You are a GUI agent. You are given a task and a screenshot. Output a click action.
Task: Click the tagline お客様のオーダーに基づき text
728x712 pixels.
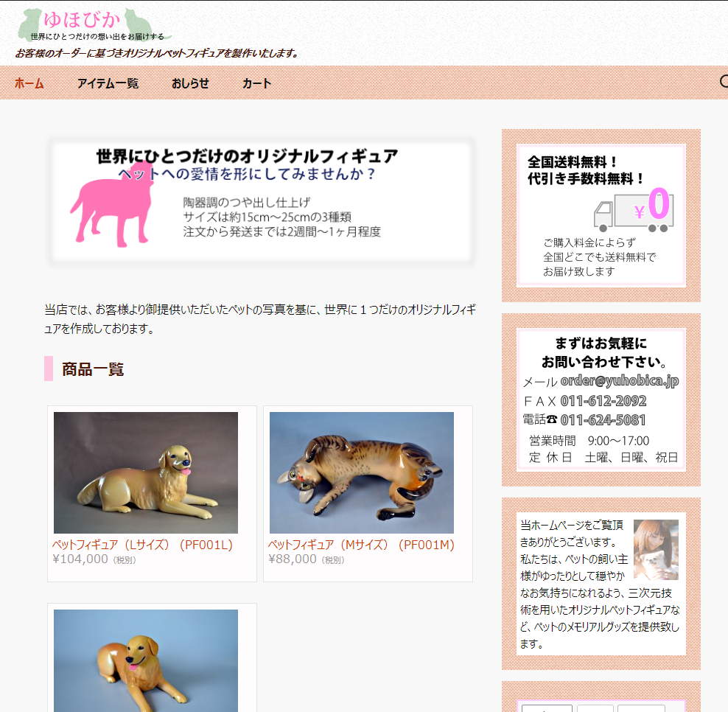pyautogui.click(x=158, y=53)
